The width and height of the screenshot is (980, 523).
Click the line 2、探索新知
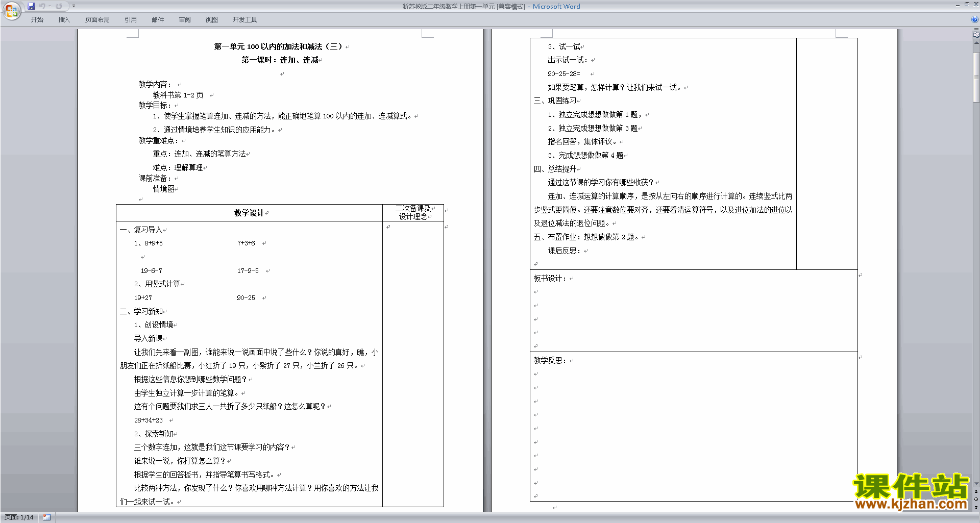[154, 434]
